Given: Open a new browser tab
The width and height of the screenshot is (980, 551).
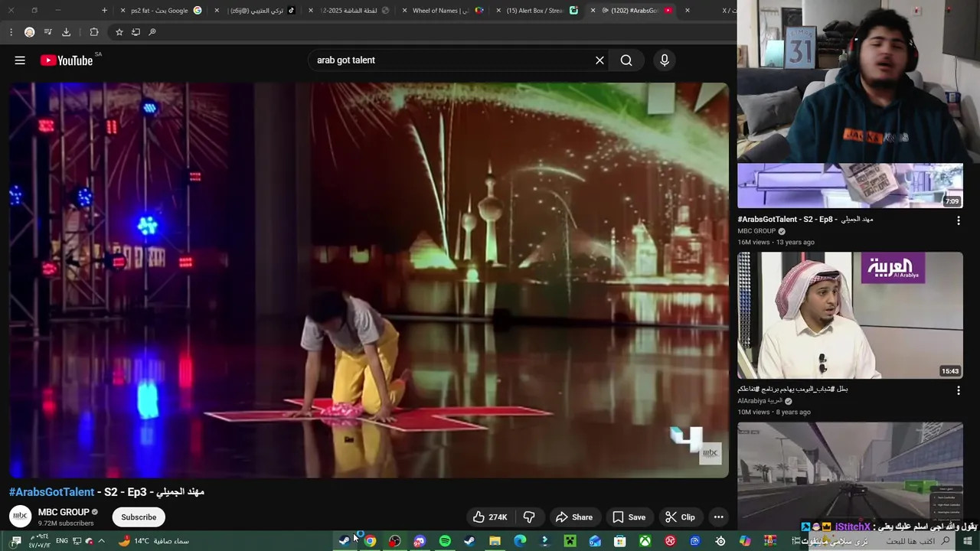Looking at the screenshot, I should [104, 11].
